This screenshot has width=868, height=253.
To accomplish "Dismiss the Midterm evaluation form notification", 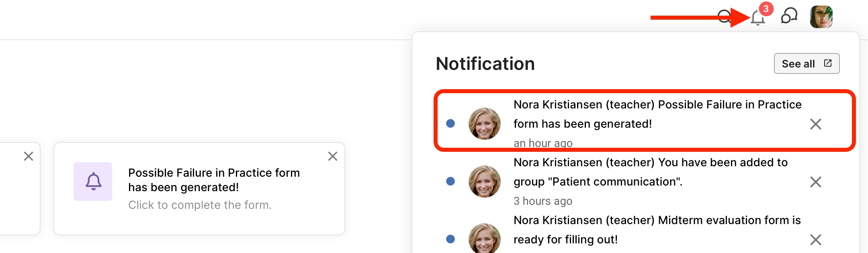I will (x=815, y=240).
